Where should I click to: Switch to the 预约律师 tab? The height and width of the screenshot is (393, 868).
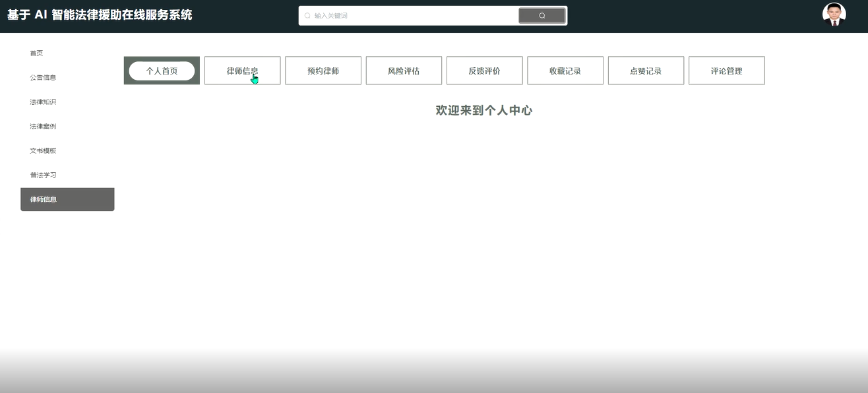point(323,71)
